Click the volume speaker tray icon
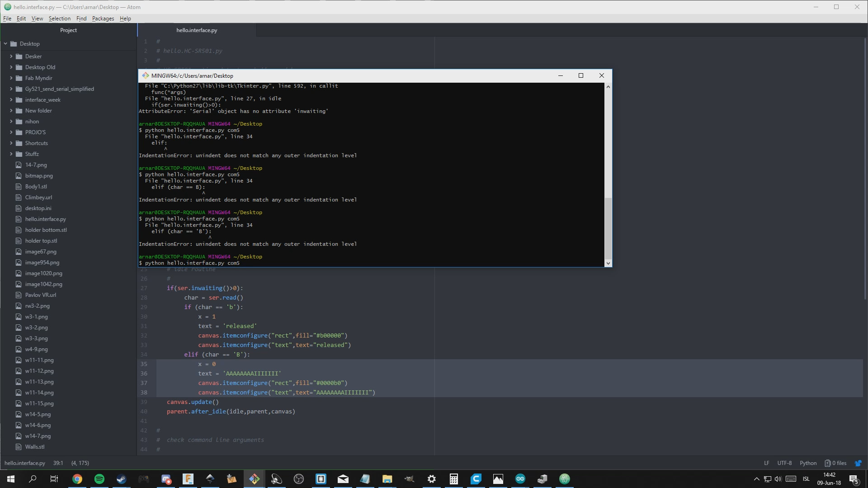 778,479
